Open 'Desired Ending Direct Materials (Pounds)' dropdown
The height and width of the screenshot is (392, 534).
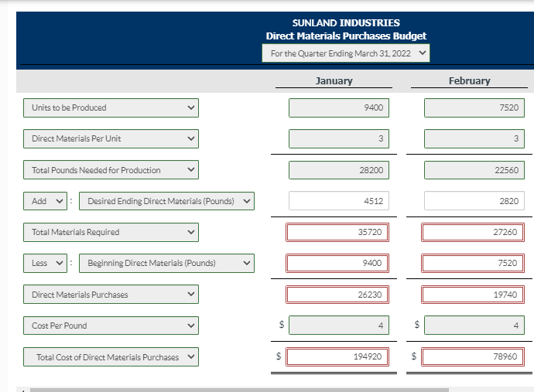coord(166,201)
